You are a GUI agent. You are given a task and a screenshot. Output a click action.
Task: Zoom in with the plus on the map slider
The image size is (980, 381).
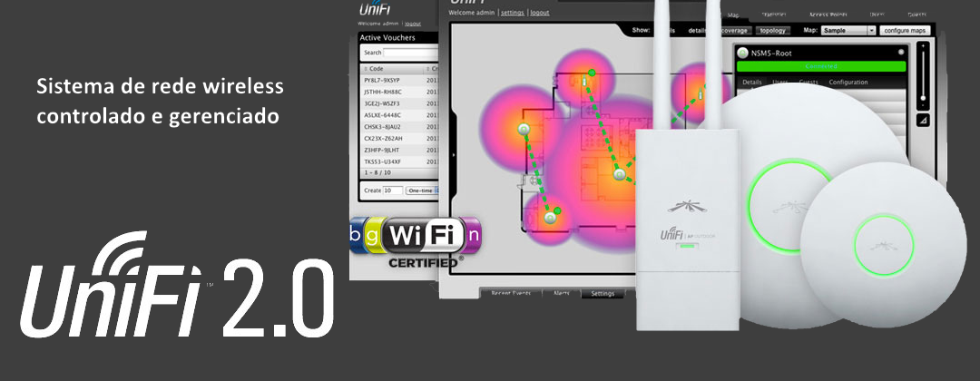tap(923, 47)
